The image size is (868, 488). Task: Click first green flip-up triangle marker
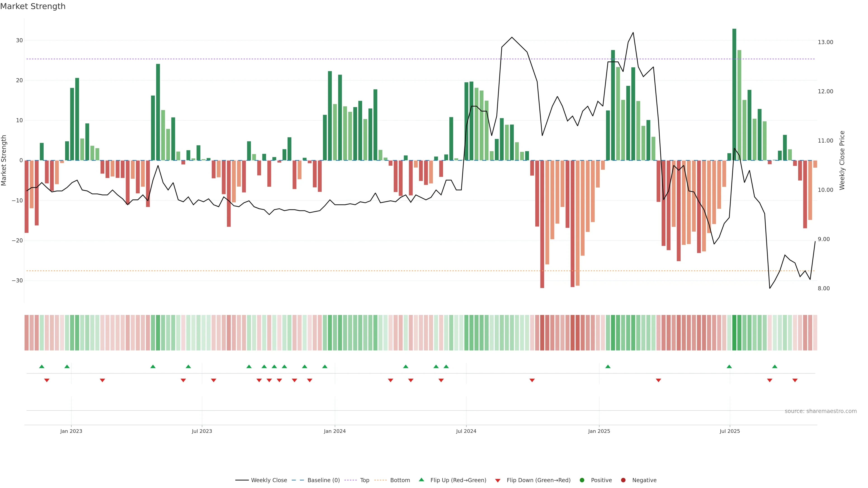click(x=42, y=366)
